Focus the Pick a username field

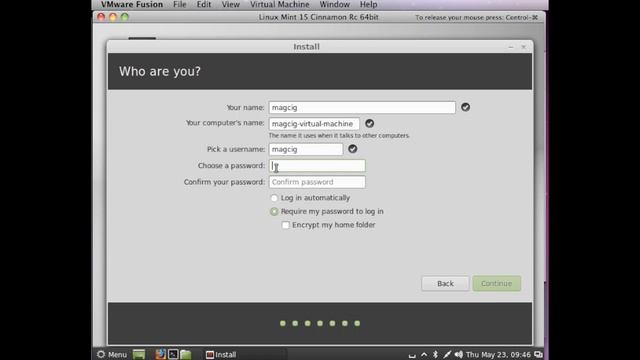(306, 149)
